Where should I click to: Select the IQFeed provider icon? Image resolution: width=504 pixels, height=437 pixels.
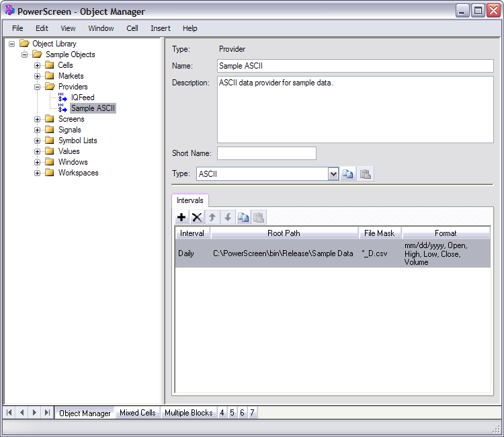pos(62,97)
